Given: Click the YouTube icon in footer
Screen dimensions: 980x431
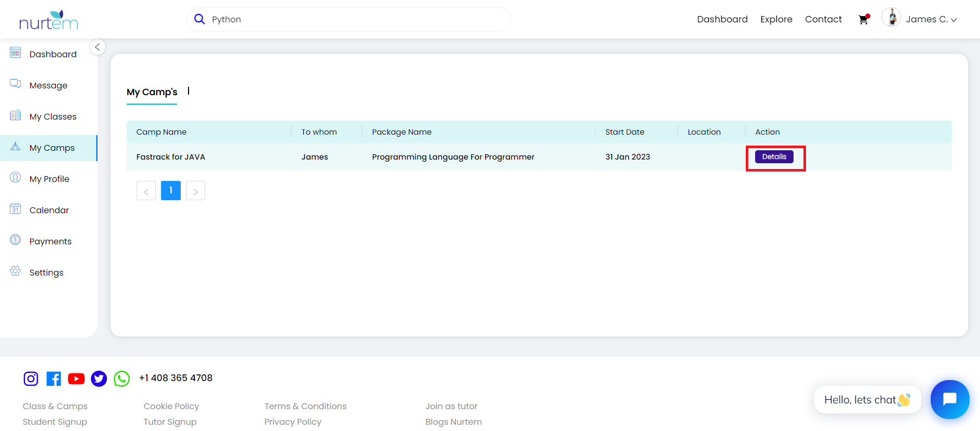Looking at the screenshot, I should (x=76, y=378).
